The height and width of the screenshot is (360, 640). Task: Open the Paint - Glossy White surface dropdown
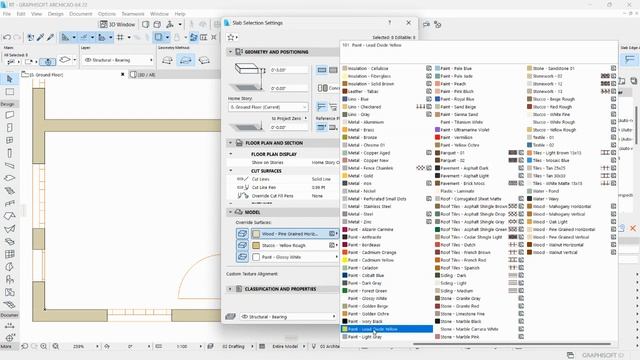295,257
